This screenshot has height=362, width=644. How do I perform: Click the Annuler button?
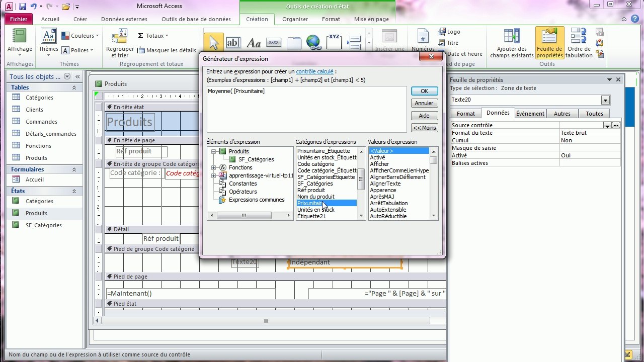point(424,103)
